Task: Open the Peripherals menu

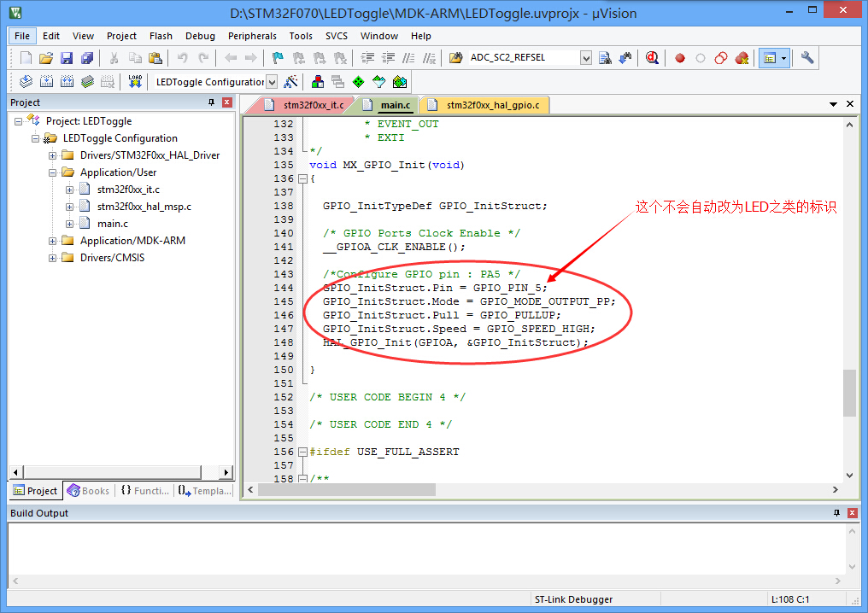Action: tap(252, 36)
